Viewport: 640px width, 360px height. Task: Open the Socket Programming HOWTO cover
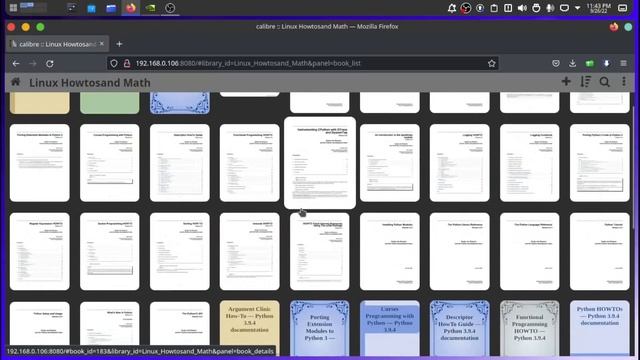[x=109, y=251]
